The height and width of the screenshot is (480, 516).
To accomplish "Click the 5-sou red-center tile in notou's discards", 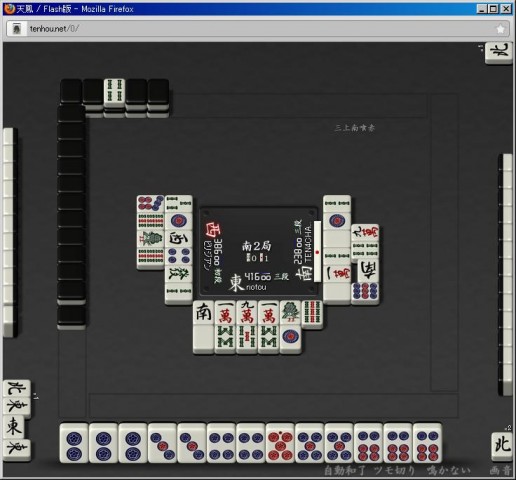I will coord(247,339).
